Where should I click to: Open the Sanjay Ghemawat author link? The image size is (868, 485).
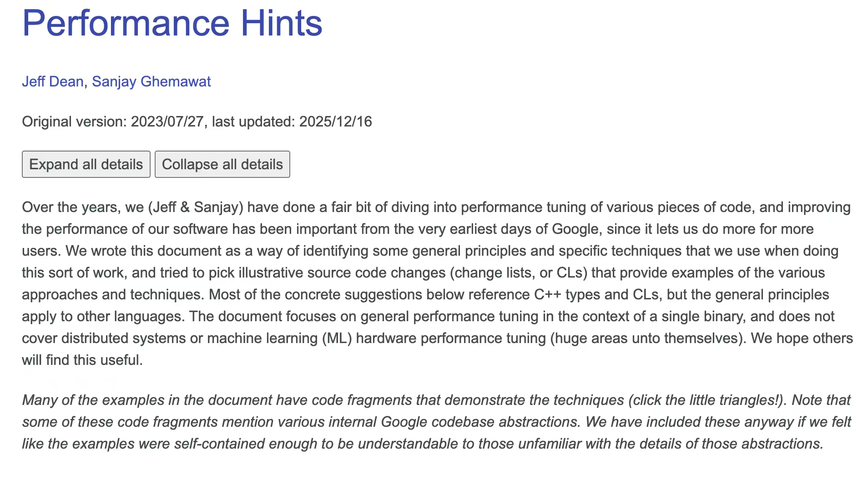pyautogui.click(x=151, y=81)
